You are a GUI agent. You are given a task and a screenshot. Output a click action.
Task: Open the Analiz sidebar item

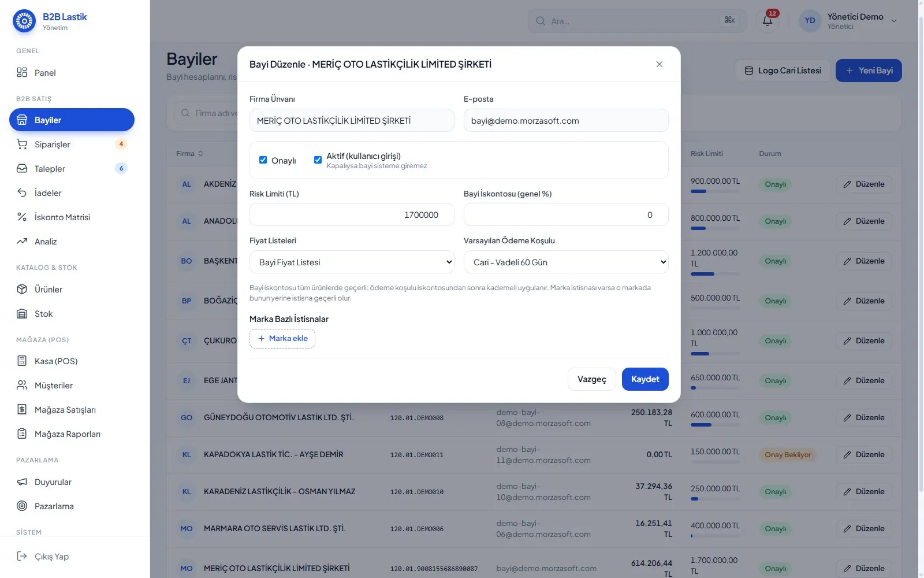point(72,242)
